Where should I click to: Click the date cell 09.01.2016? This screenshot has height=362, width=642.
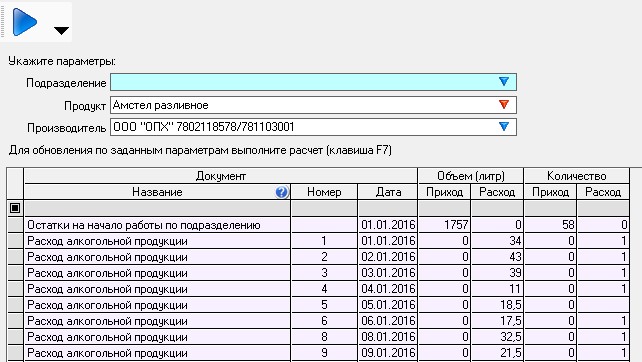(x=388, y=353)
